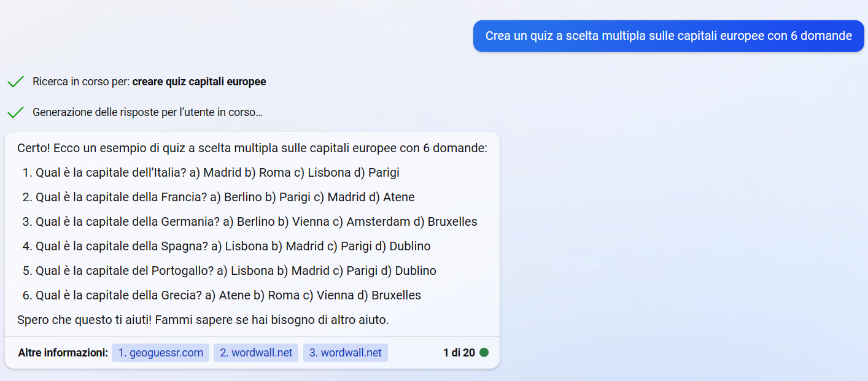This screenshot has height=381, width=868.
Task: Click the intro sentence starting with "Certo!"
Action: (252, 148)
